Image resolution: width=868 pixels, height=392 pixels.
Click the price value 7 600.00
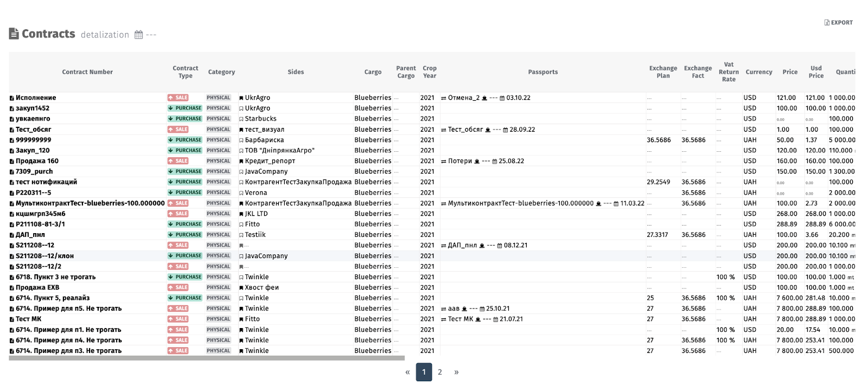tap(790, 298)
